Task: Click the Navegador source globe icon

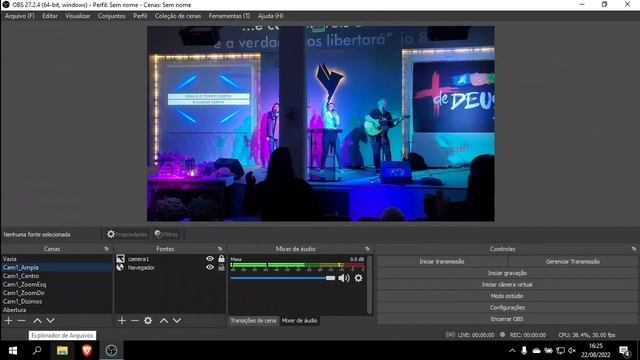Action: [x=120, y=267]
